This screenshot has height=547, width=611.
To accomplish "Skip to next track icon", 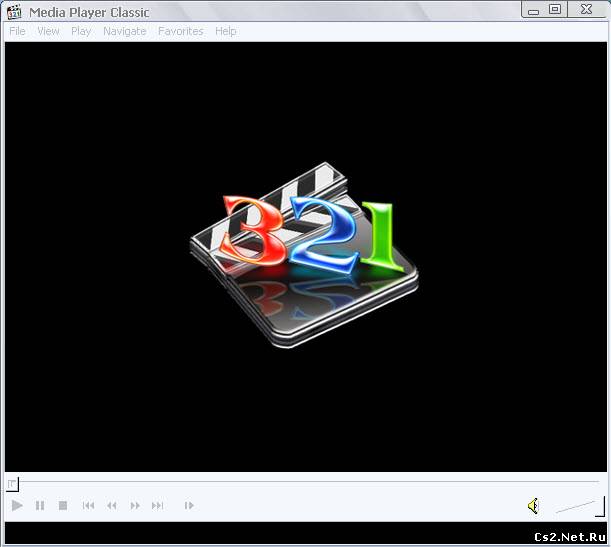I will [x=157, y=505].
